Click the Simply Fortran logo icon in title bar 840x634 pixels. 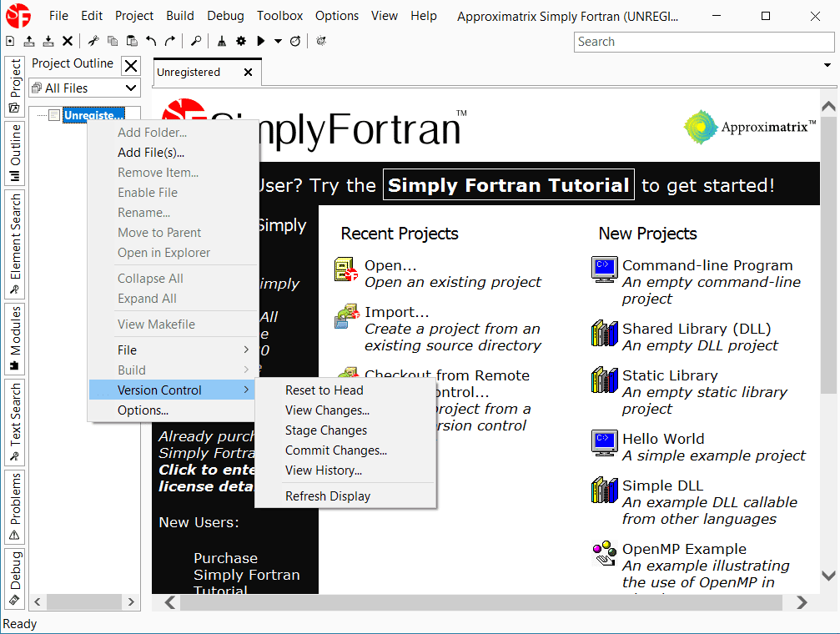[18, 16]
